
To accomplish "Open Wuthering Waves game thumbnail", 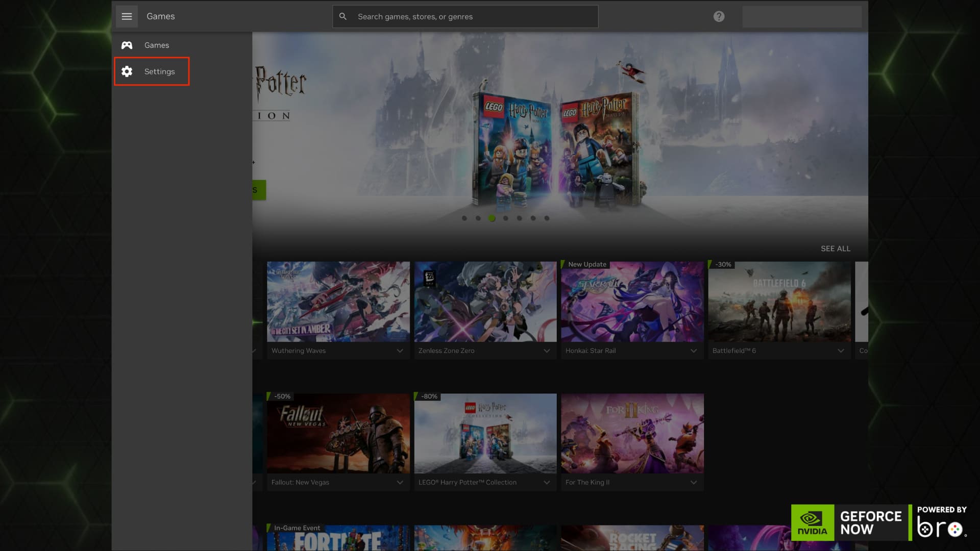I will click(338, 302).
